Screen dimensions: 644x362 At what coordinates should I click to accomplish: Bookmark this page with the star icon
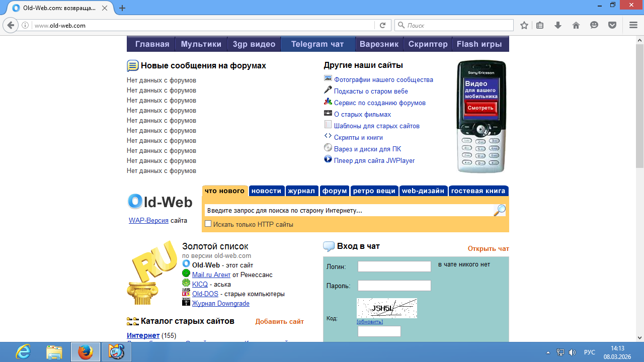pyautogui.click(x=524, y=25)
